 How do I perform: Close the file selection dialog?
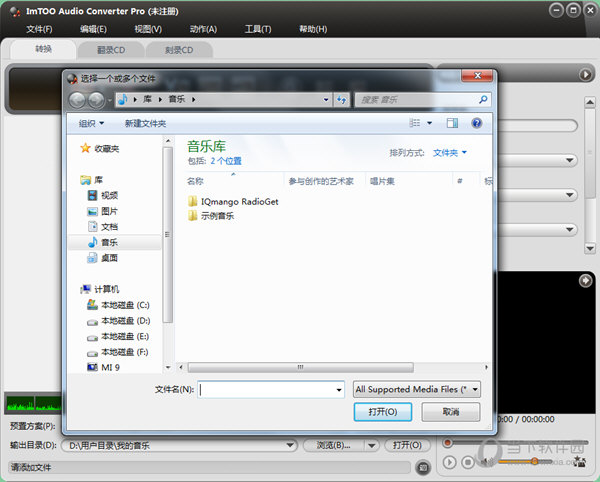point(477,76)
